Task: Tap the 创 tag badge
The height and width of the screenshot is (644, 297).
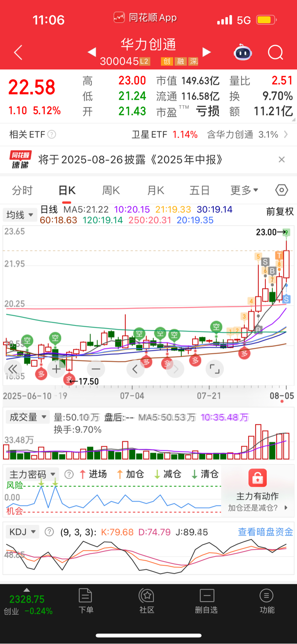Action: pos(167,61)
